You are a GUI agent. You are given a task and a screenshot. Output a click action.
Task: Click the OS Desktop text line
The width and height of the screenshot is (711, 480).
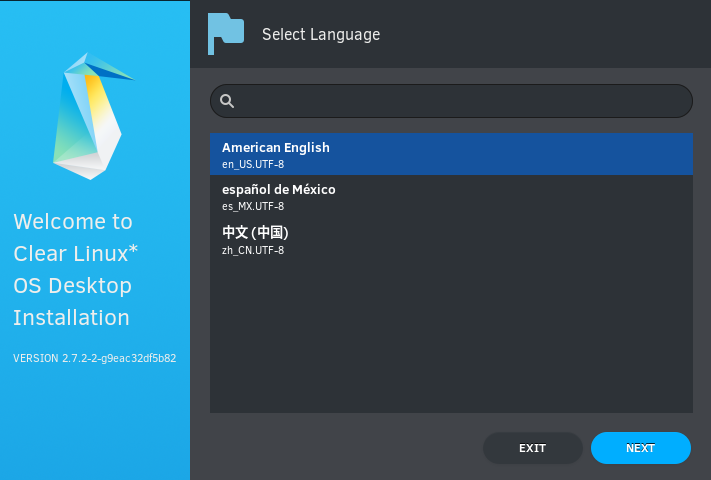(x=73, y=286)
